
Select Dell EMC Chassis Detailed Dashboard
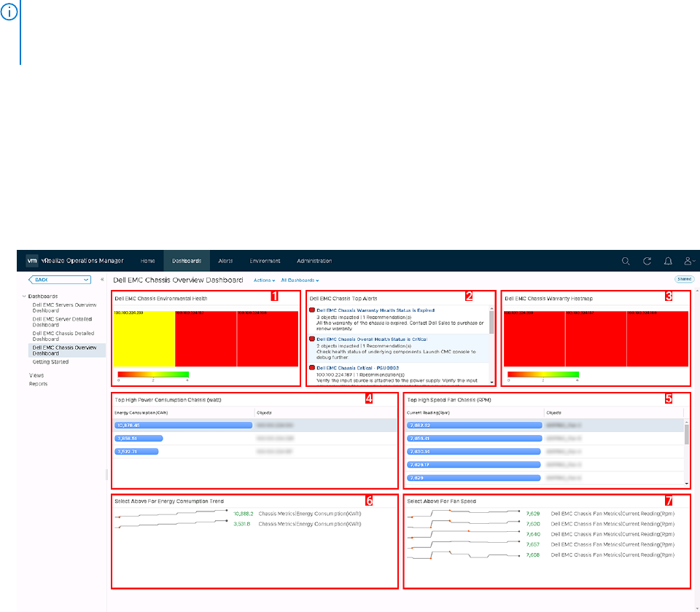(x=63, y=337)
